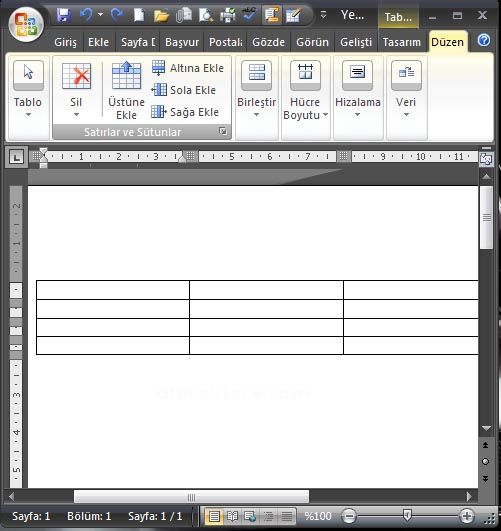Open the Birleştir merge dropdown

pyautogui.click(x=256, y=90)
